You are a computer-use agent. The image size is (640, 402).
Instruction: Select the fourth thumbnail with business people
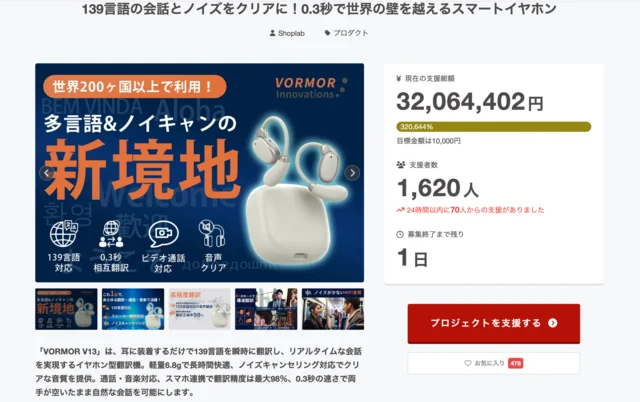[x=266, y=309]
